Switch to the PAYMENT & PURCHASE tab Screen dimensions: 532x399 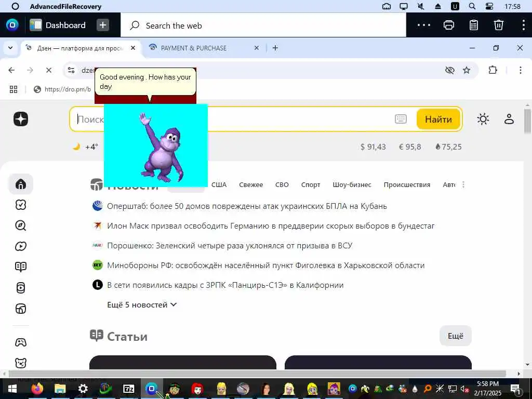tap(193, 48)
